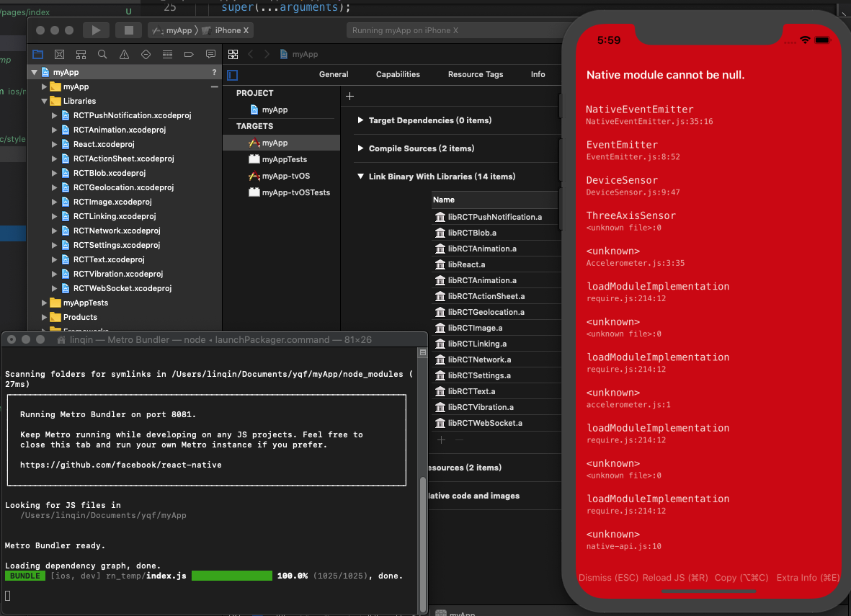Open the Report navigator speech-bubble icon
The width and height of the screenshot is (851, 616).
(x=210, y=54)
